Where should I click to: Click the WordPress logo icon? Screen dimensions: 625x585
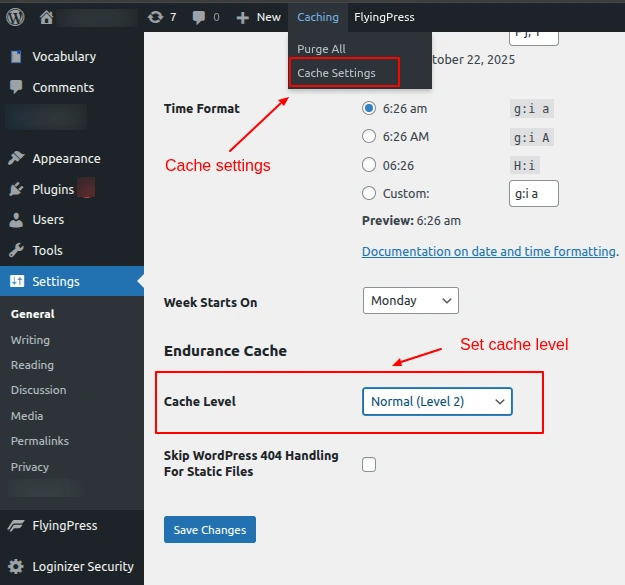point(17,17)
